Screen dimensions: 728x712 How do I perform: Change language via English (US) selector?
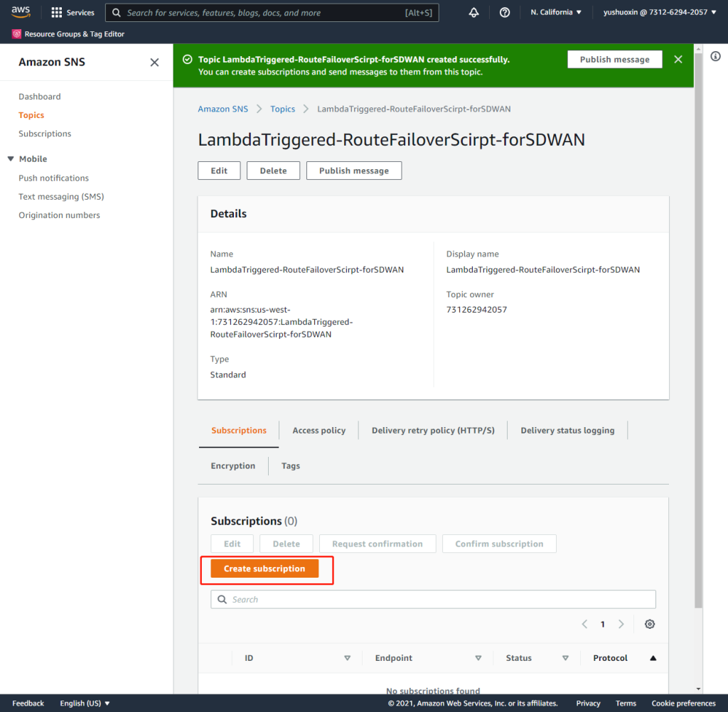pos(85,703)
